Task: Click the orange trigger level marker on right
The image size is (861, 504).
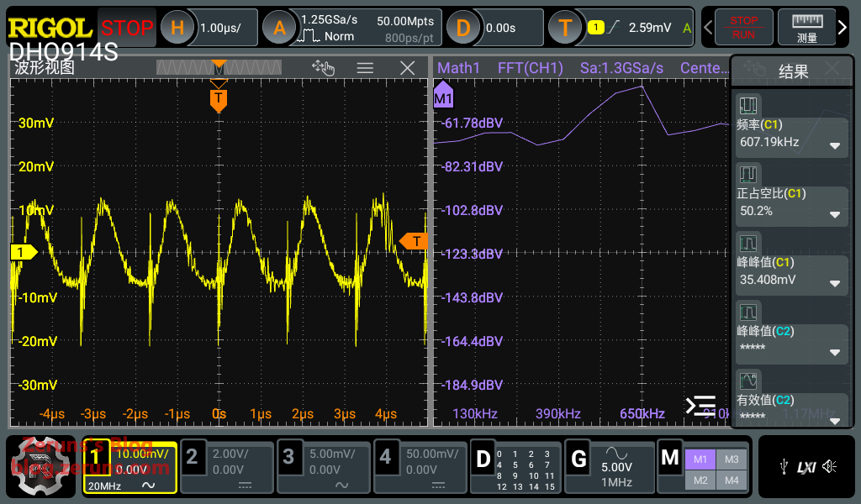Action: tap(414, 242)
